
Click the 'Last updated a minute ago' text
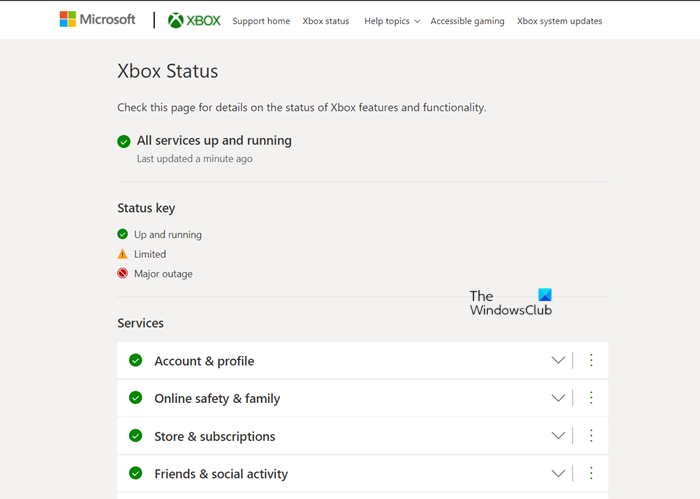pos(195,159)
